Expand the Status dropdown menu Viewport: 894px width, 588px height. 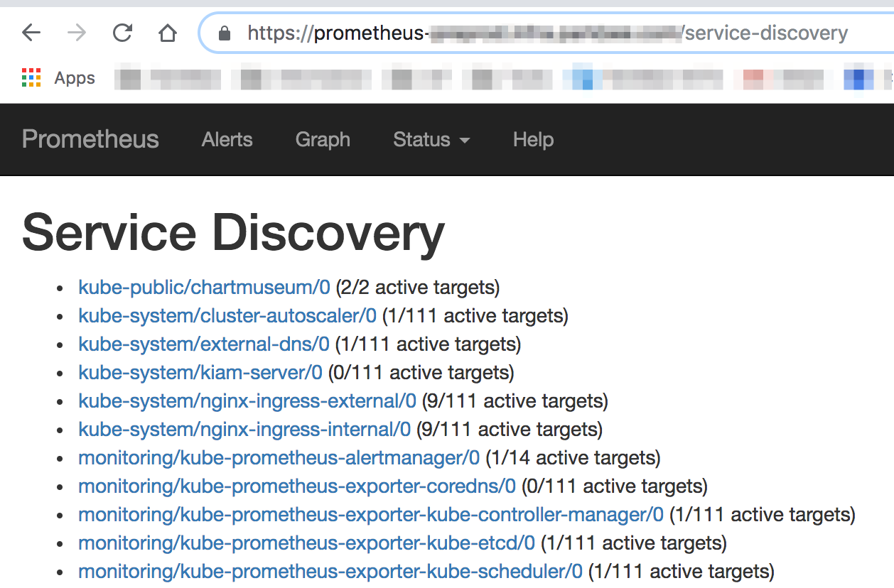[431, 140]
